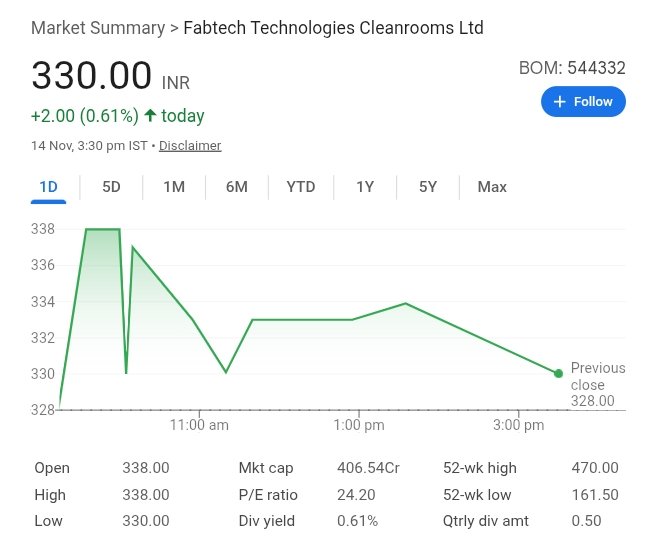Select the 1D chart range tab
The image size is (672, 555).
click(48, 187)
